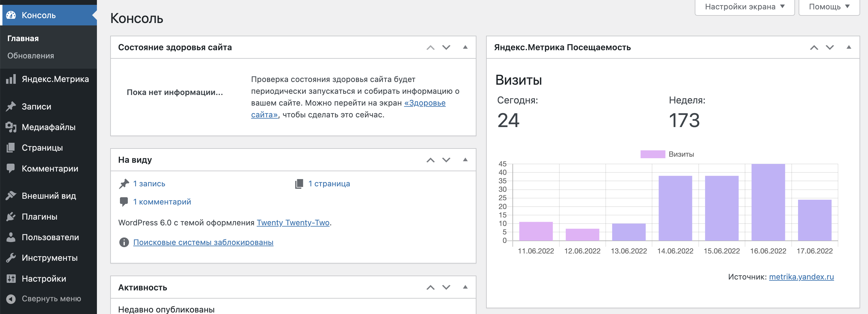
Task: Click the Внешний вид paintbrush icon
Action: click(11, 195)
